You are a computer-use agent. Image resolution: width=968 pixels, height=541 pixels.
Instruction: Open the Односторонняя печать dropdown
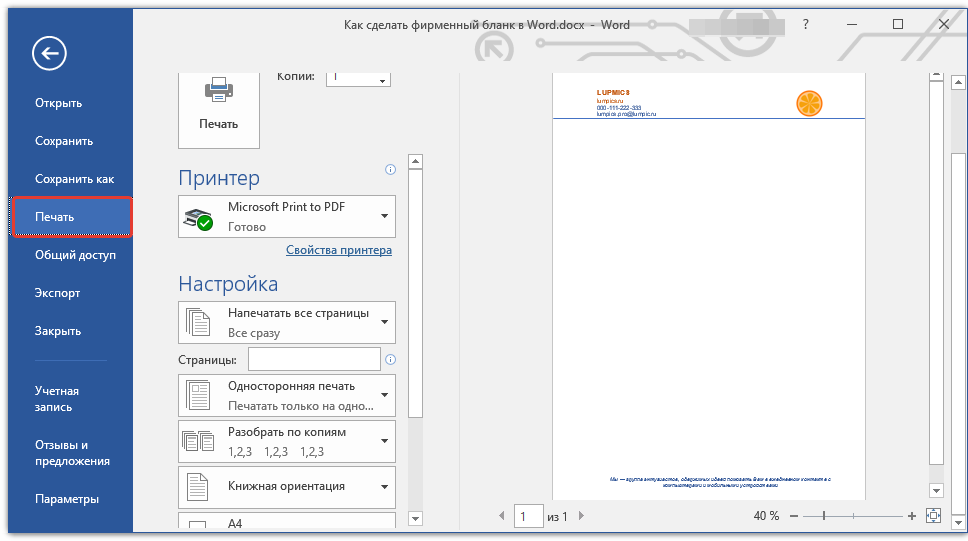click(286, 395)
